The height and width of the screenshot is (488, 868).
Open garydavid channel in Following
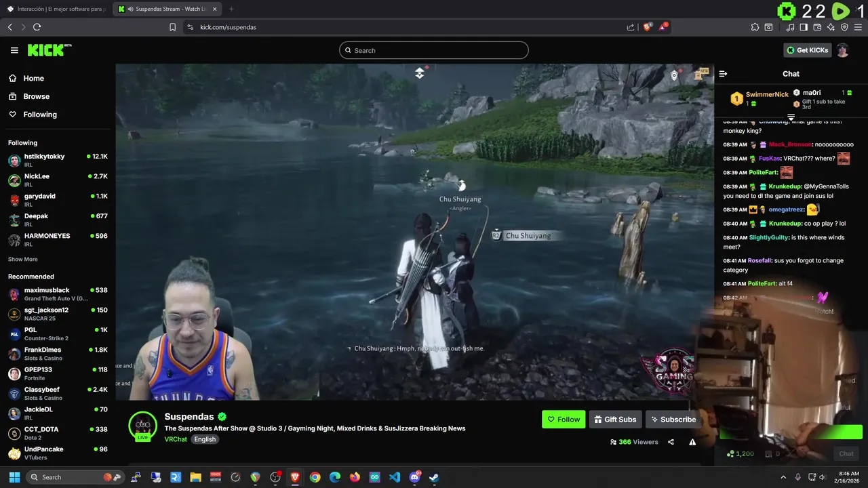(58, 199)
